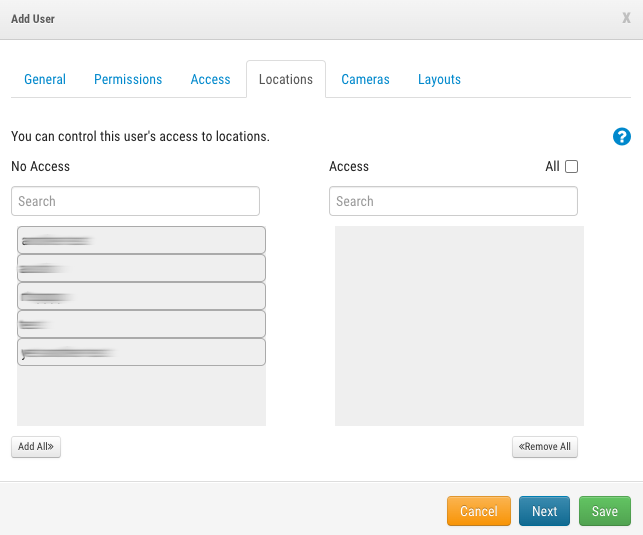Click the blue Next button

[x=544, y=511]
